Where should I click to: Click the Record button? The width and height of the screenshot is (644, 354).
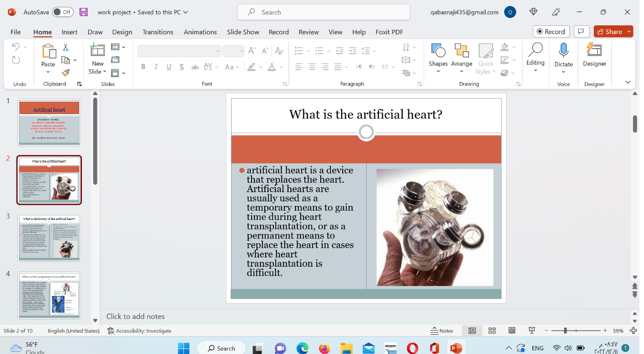(x=551, y=32)
